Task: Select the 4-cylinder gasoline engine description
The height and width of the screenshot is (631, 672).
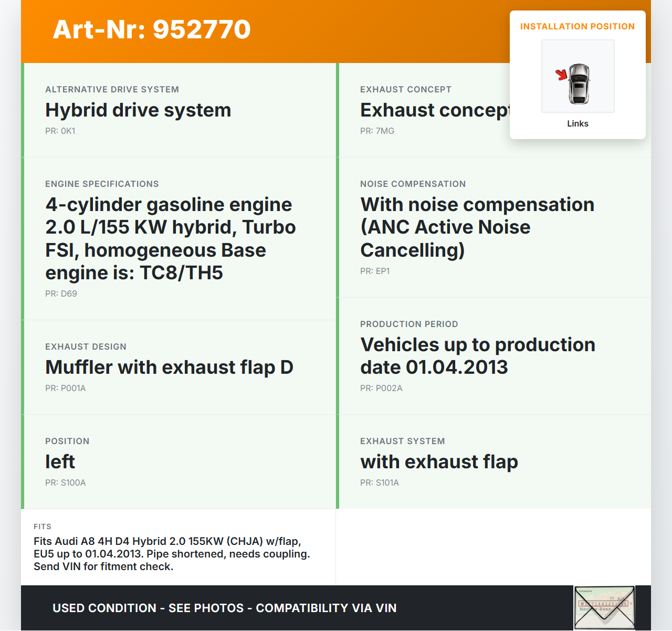Action: tap(171, 239)
